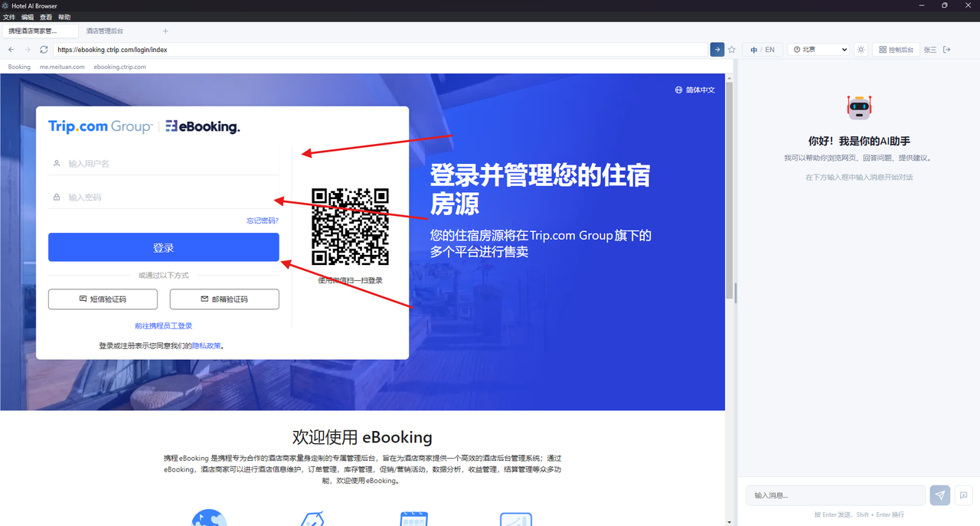
Task: Click the eBooking logo
Action: [203, 126]
